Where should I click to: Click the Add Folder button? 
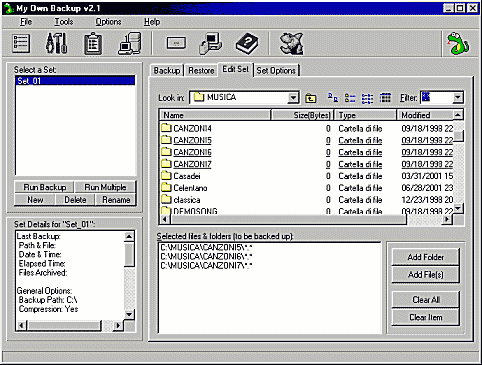pos(426,257)
